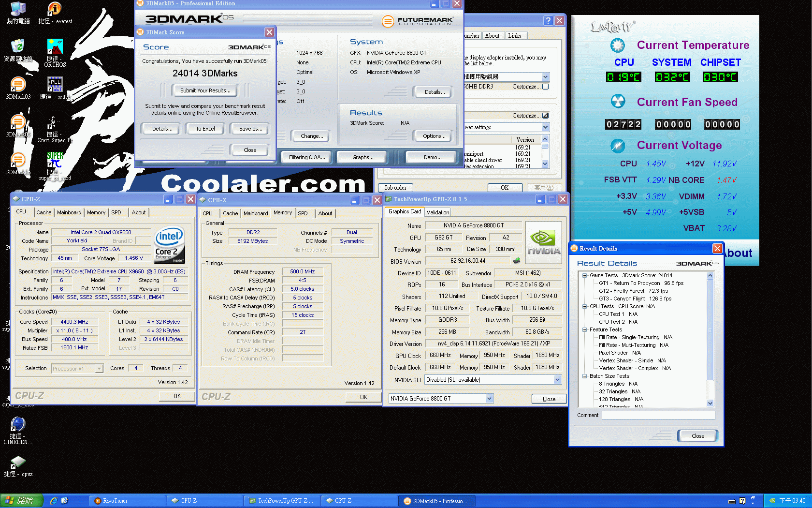This screenshot has width=812, height=508.
Task: Open the SPD tab in right CPU-Z window
Action: [x=303, y=213]
